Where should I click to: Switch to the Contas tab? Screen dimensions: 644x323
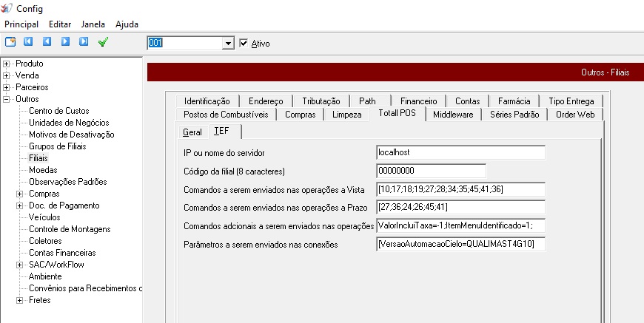click(x=467, y=101)
